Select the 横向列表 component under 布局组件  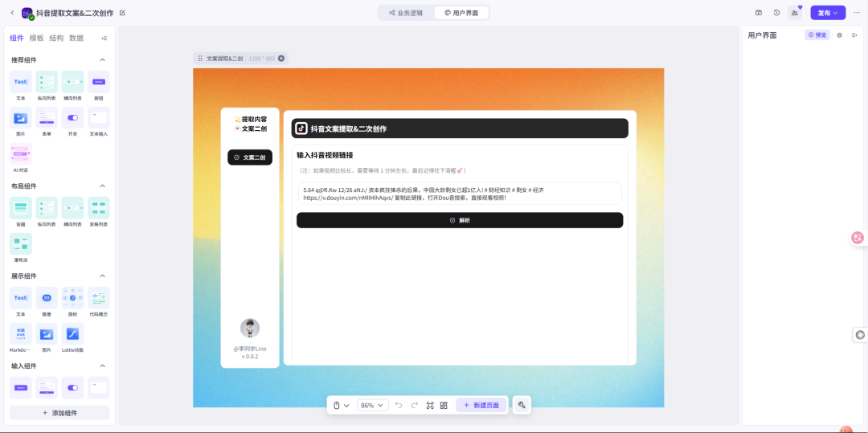pyautogui.click(x=72, y=208)
